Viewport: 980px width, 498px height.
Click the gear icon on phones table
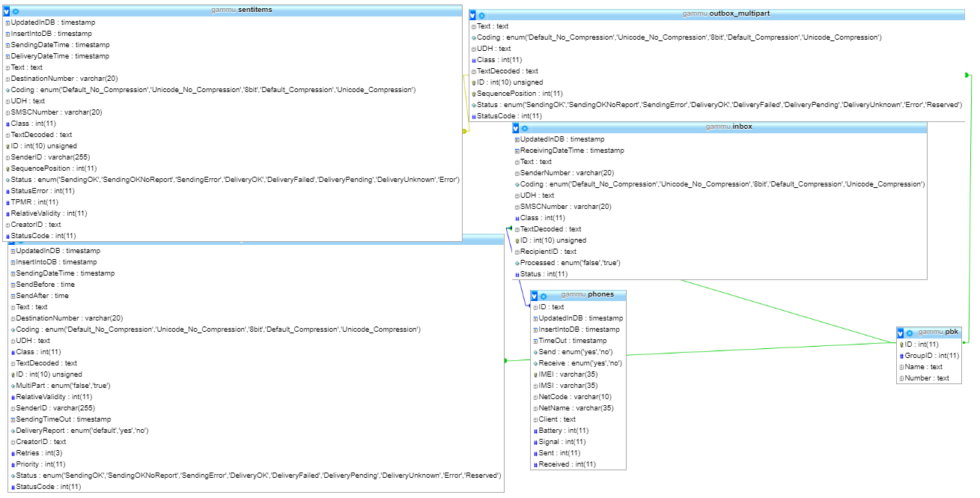[x=543, y=296]
